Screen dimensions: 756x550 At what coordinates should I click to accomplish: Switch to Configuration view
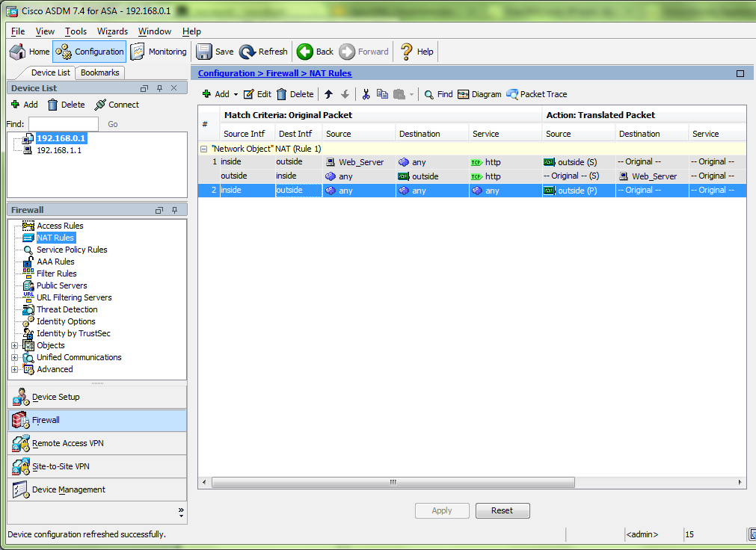click(x=90, y=52)
